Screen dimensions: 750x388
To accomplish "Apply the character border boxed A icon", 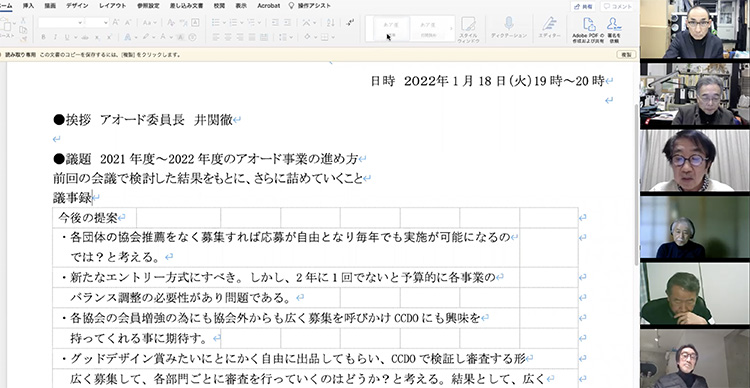I will tap(195, 22).
